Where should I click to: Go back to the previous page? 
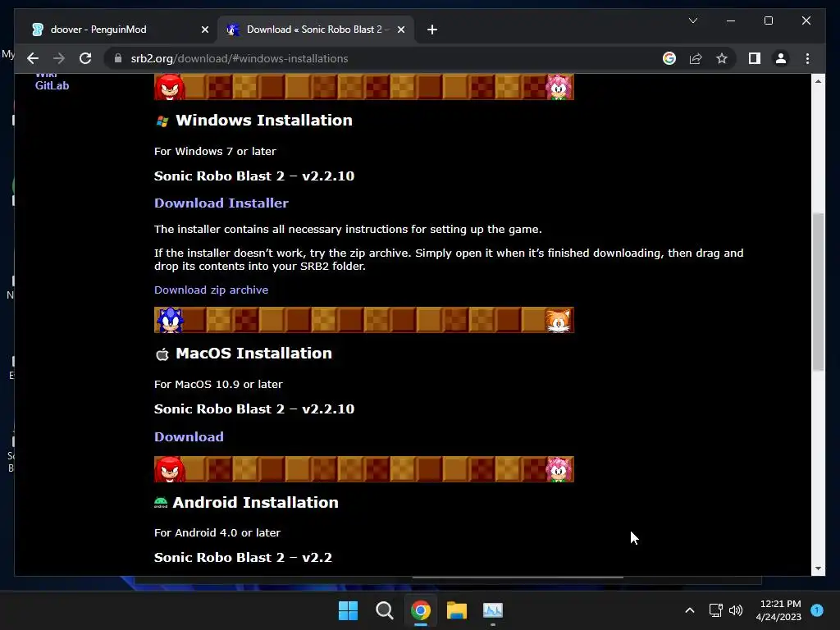pos(33,58)
